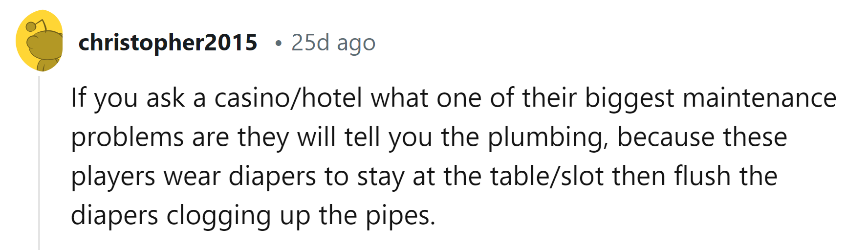Click the word "players" in the comment
The width and height of the screenshot is (868, 250).
click(x=113, y=177)
